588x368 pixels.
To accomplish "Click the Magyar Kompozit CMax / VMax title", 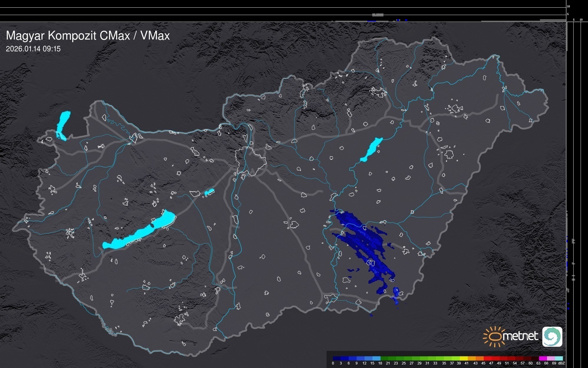I will click(x=88, y=36).
